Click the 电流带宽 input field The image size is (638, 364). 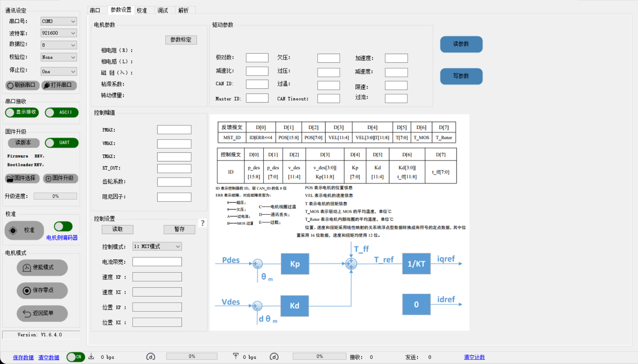157,261
